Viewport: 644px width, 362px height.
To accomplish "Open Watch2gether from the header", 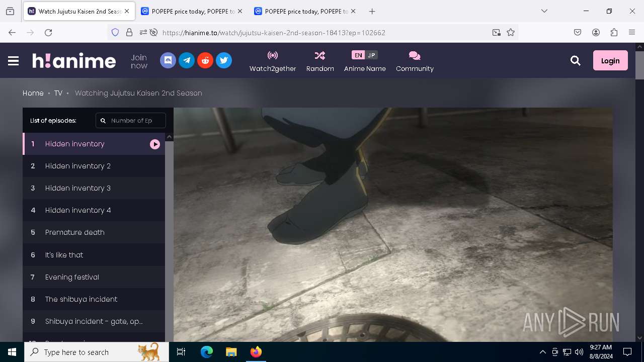I will coord(273,61).
